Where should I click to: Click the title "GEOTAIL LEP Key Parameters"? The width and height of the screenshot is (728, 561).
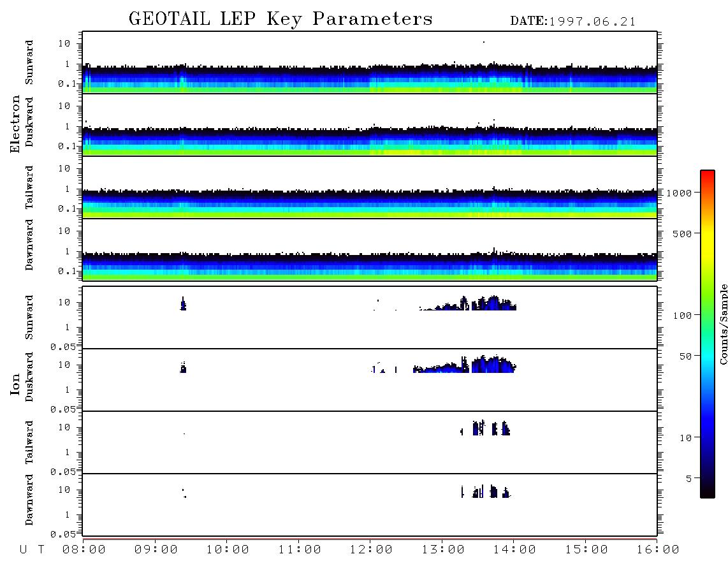(280, 19)
